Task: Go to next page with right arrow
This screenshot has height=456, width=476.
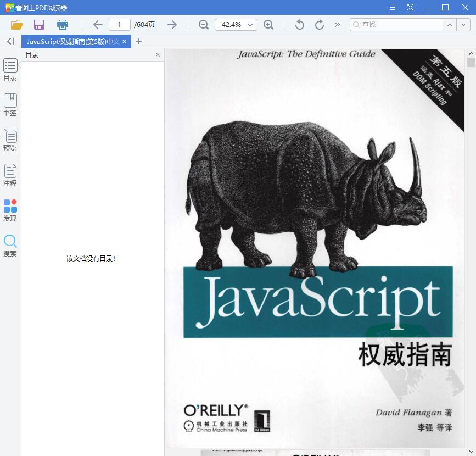Action: click(172, 25)
